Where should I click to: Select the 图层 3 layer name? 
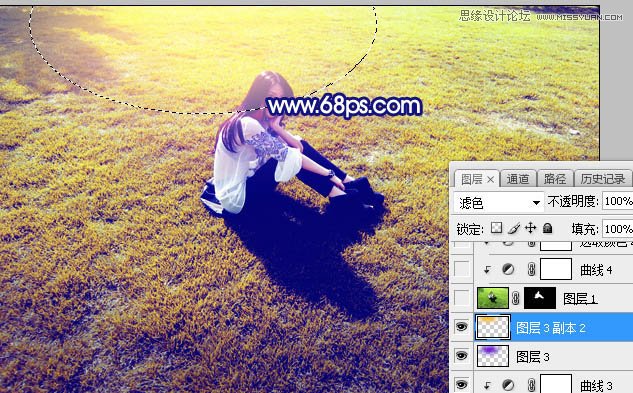(x=533, y=357)
